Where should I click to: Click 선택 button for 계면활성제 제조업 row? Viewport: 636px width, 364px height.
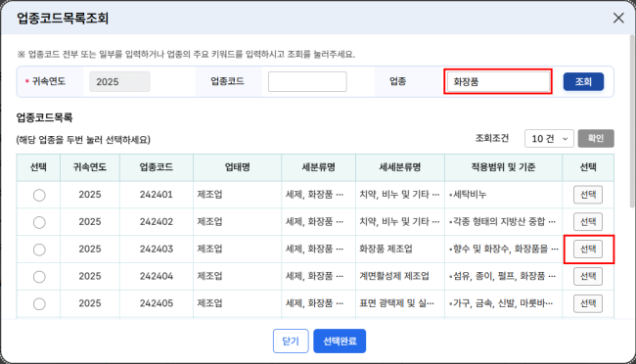click(x=588, y=276)
